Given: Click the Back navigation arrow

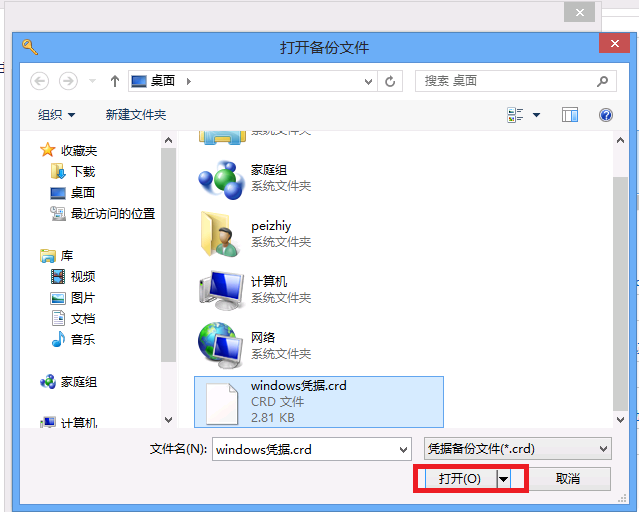Looking at the screenshot, I should click(40, 81).
